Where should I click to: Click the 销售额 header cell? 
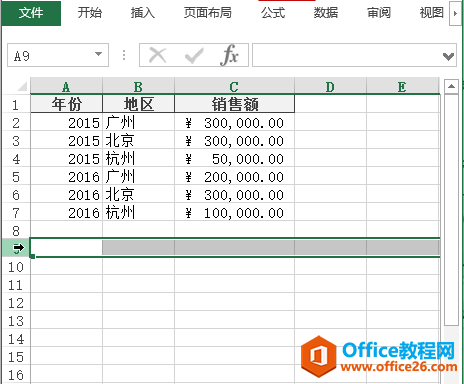(234, 104)
